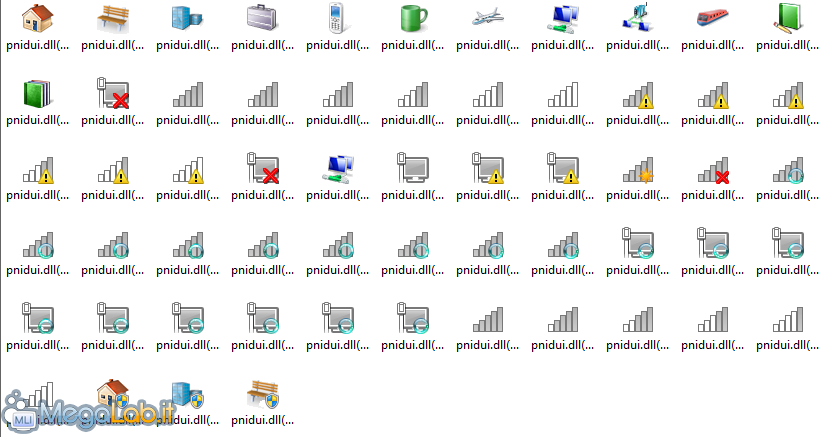Select the red train icon
This screenshot has height=437, width=836.
712,18
